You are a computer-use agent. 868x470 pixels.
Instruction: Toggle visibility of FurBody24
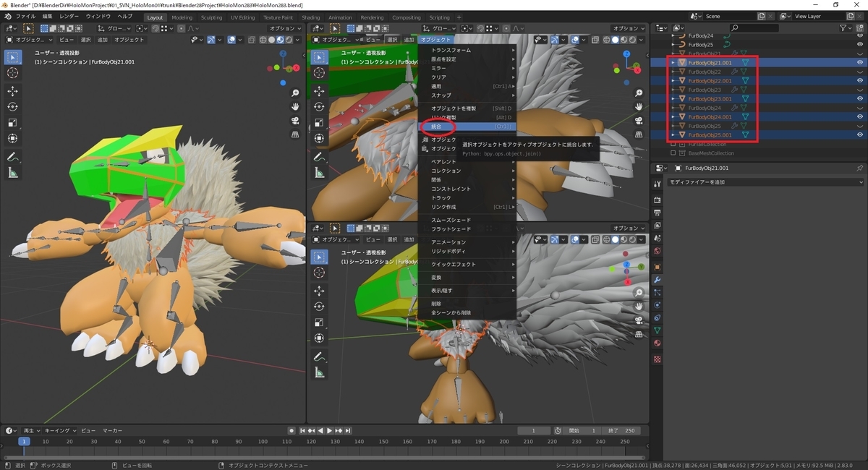click(x=860, y=35)
